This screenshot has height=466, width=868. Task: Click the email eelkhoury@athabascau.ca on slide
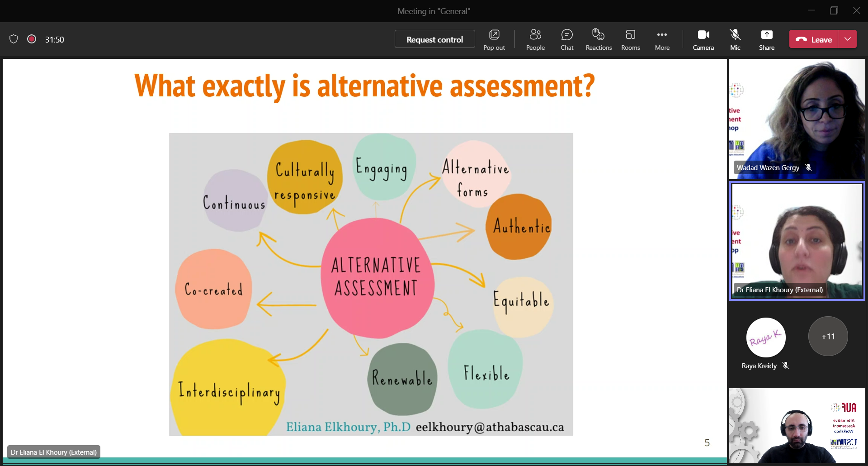[x=490, y=427]
